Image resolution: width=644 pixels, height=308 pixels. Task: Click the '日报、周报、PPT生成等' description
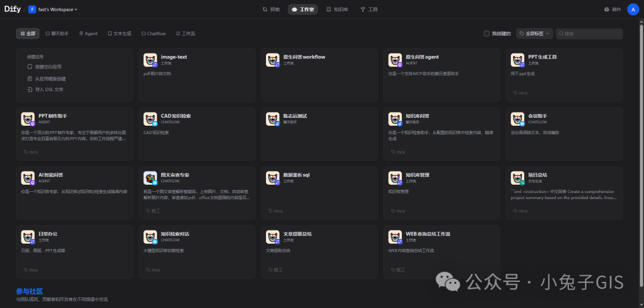pyautogui.click(x=43, y=251)
